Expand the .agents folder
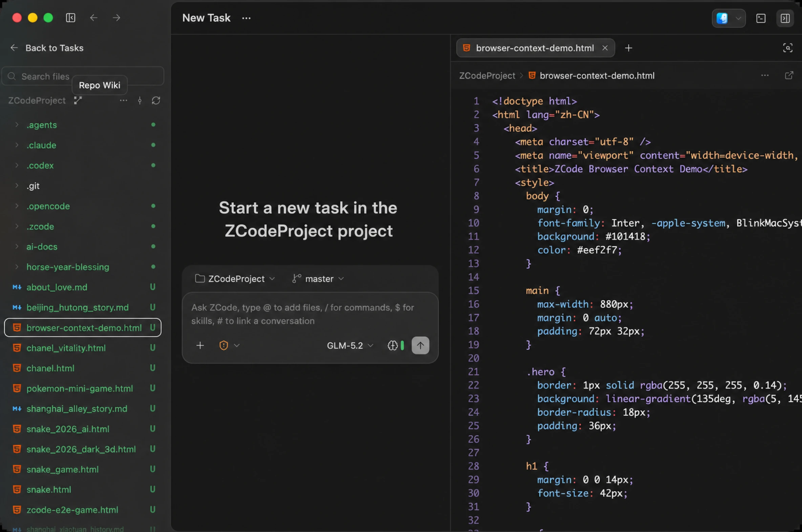 (83, 125)
